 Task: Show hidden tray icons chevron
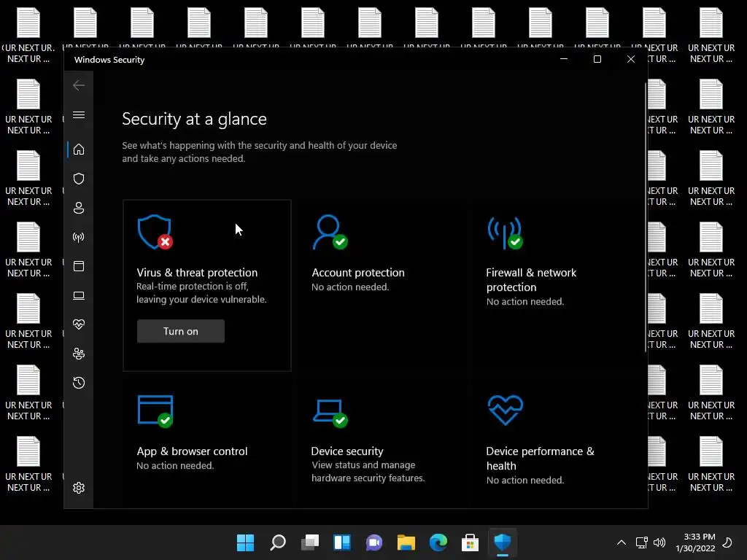(622, 542)
